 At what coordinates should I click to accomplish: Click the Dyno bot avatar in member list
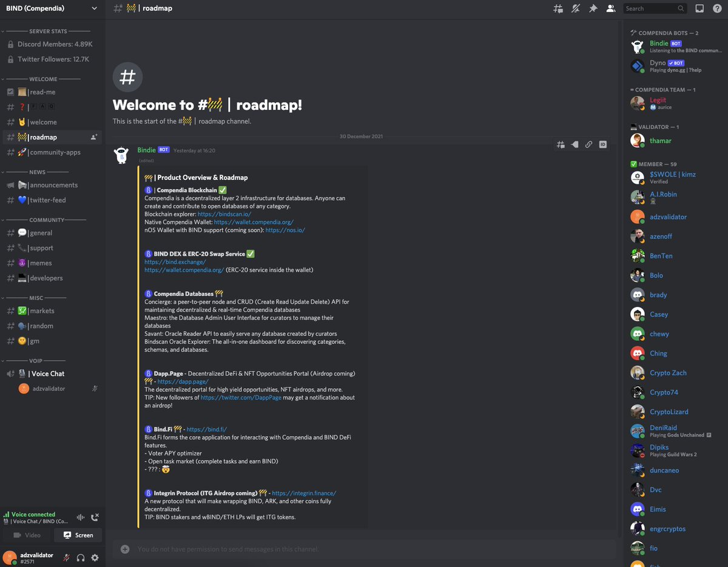coord(638,66)
